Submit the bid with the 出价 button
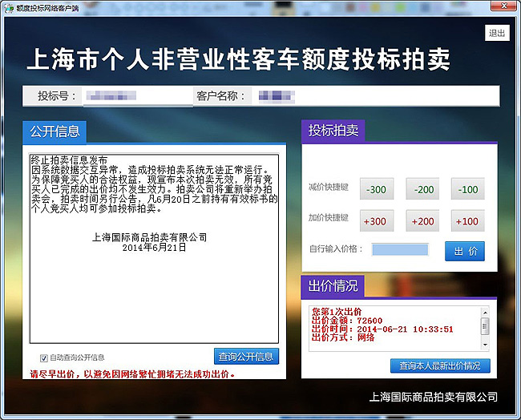 [x=464, y=251]
